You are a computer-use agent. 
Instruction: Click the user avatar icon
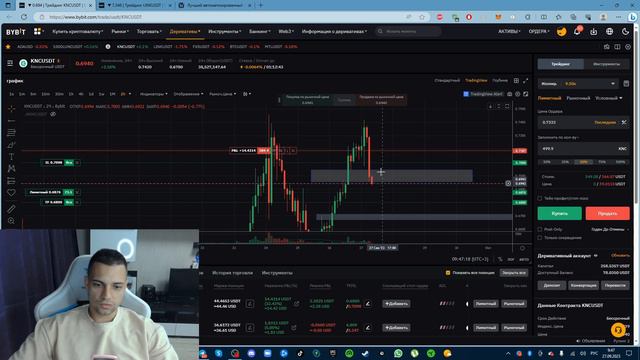coord(562,31)
